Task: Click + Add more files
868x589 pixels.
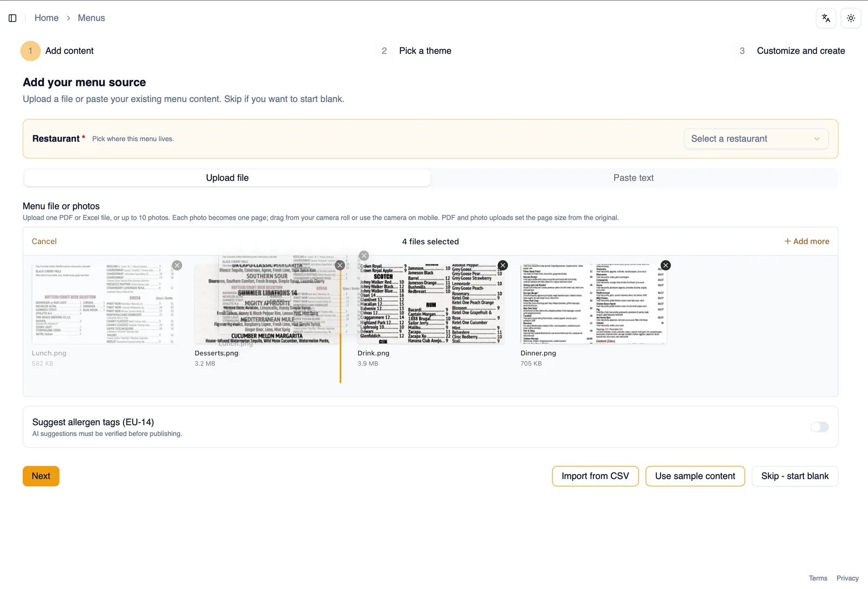Action: (x=807, y=242)
